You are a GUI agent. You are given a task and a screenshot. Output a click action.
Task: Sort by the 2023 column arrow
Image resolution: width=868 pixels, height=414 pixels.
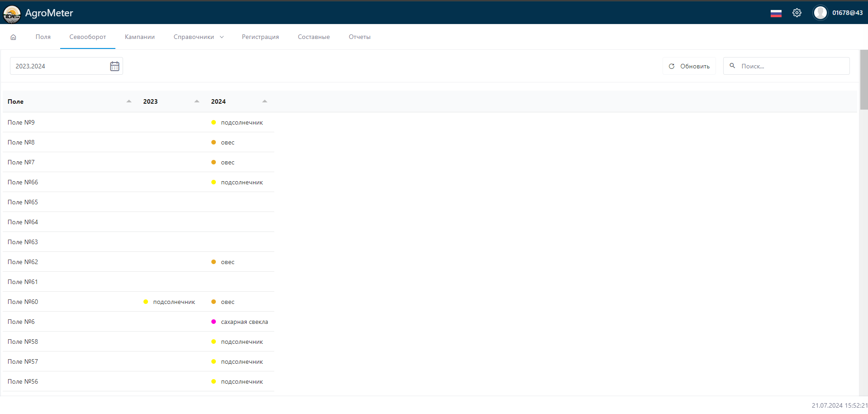pos(197,101)
